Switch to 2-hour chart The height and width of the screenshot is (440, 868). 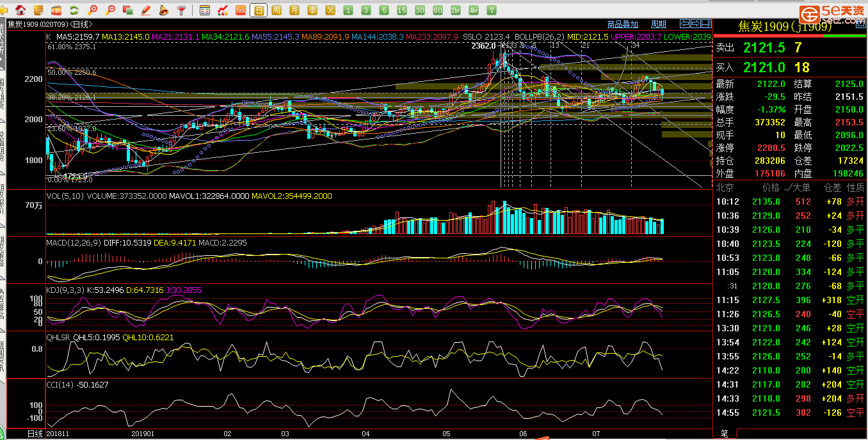[456, 10]
